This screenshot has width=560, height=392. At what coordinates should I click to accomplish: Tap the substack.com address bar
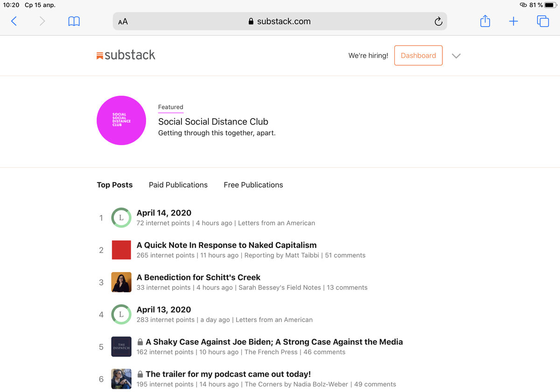(280, 21)
